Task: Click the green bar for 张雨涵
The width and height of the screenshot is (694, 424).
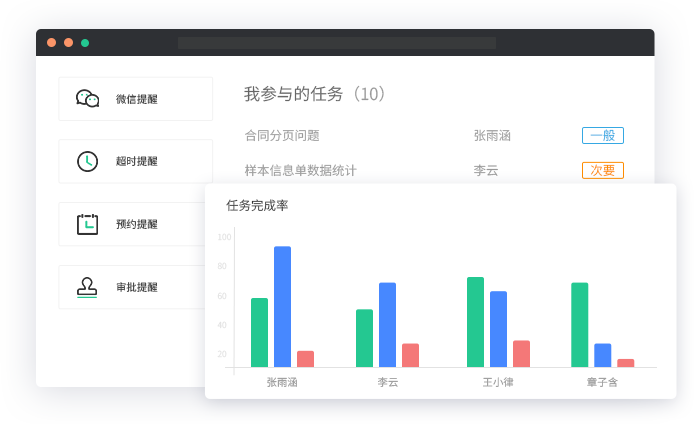Action: (259, 333)
